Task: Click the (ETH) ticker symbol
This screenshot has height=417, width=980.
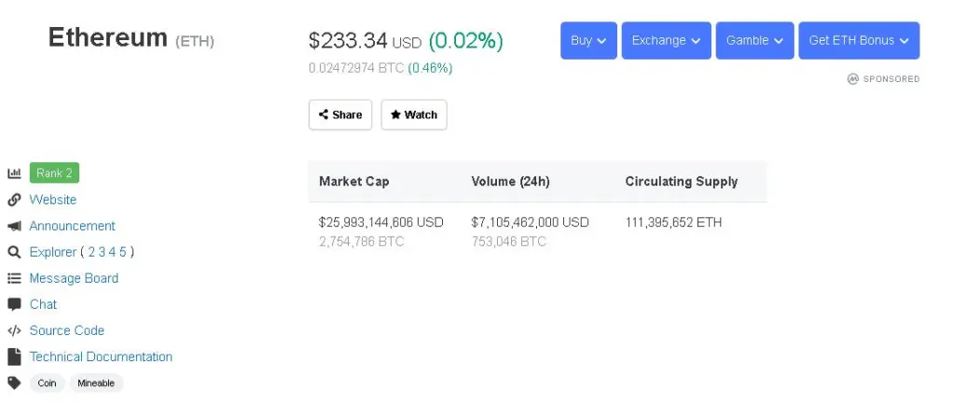Action: pyautogui.click(x=195, y=41)
